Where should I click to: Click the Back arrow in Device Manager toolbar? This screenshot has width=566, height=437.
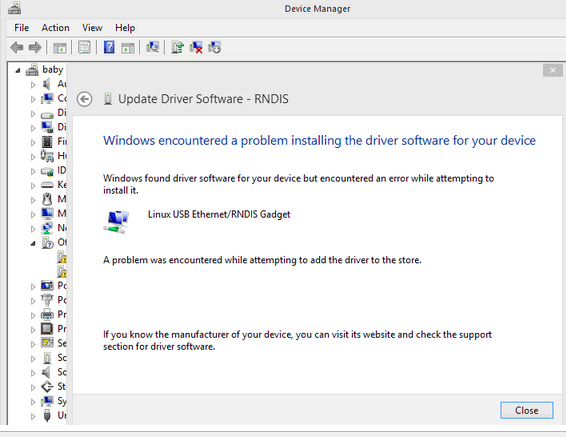(17, 47)
